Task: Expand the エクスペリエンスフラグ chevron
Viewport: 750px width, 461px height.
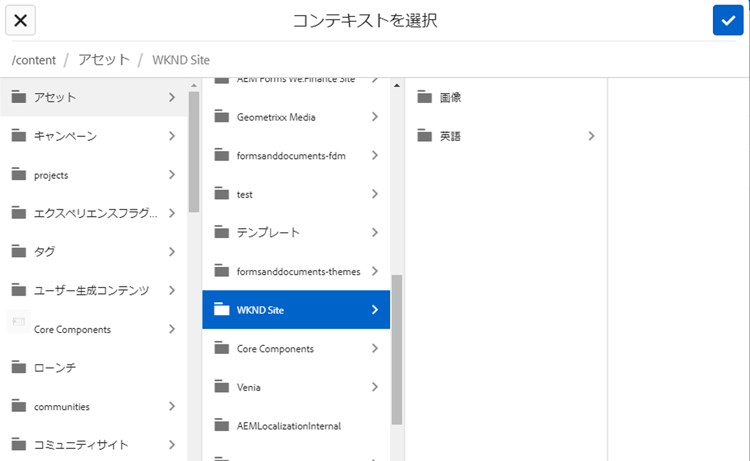Action: pyautogui.click(x=172, y=213)
